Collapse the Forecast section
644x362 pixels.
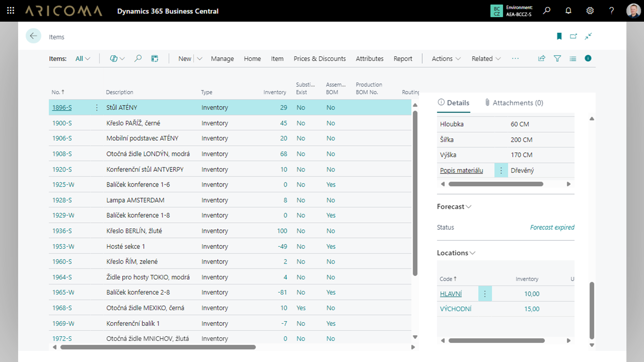coord(454,207)
